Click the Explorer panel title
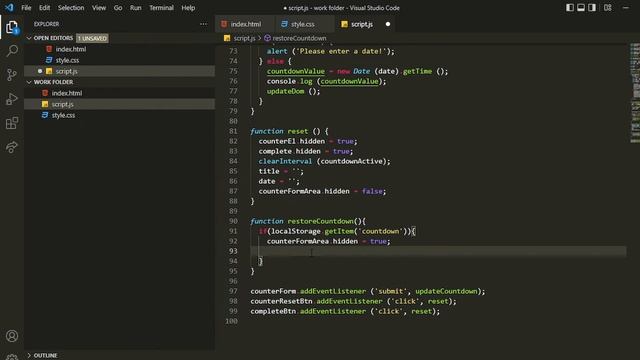The width and height of the screenshot is (640, 360). (46, 24)
